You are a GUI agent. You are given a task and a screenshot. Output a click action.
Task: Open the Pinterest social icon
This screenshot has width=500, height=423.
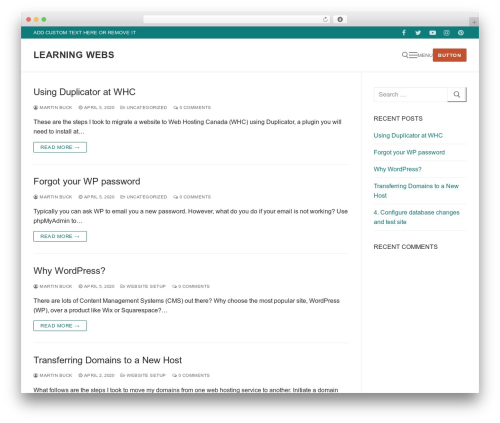point(461,33)
